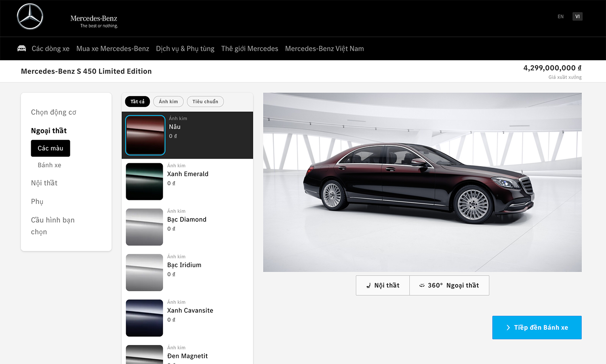This screenshot has height=364, width=606.
Task: Click the seat icon in Nội thất button
Action: (368, 286)
